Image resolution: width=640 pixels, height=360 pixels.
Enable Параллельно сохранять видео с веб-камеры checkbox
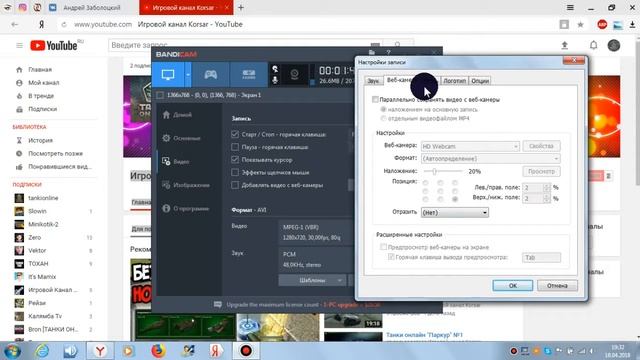(x=375, y=99)
